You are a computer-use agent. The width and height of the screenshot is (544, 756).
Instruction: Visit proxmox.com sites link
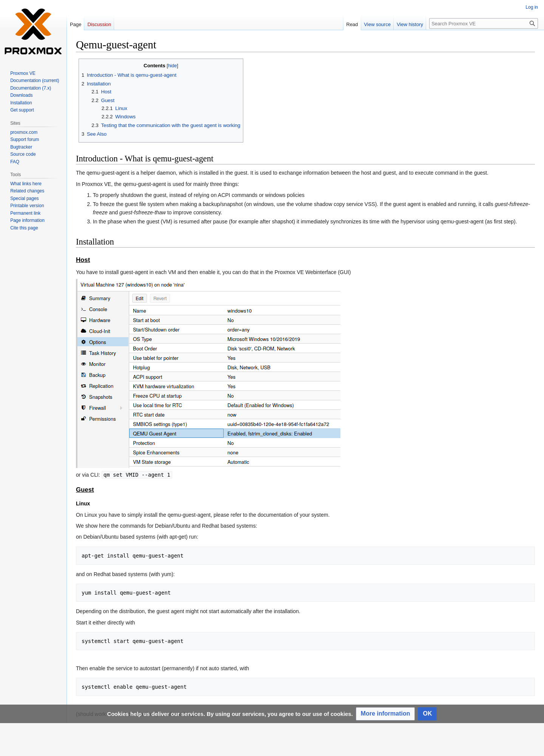(24, 132)
